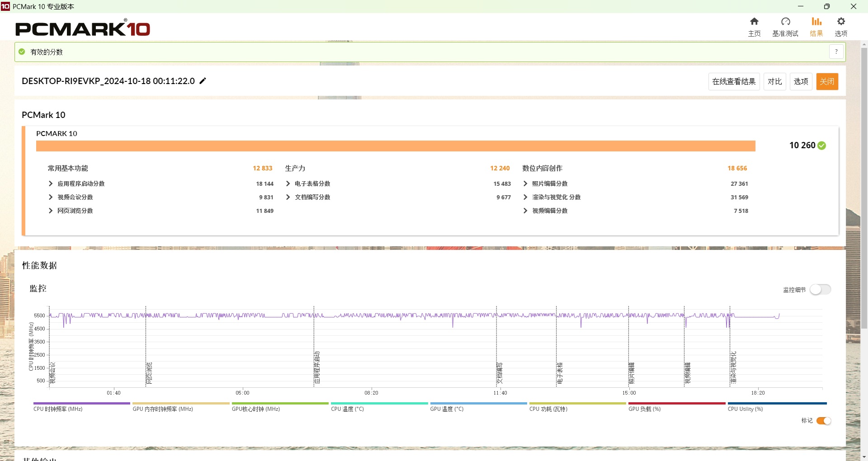
Task: Minimize the PCMark 10 window
Action: point(801,6)
